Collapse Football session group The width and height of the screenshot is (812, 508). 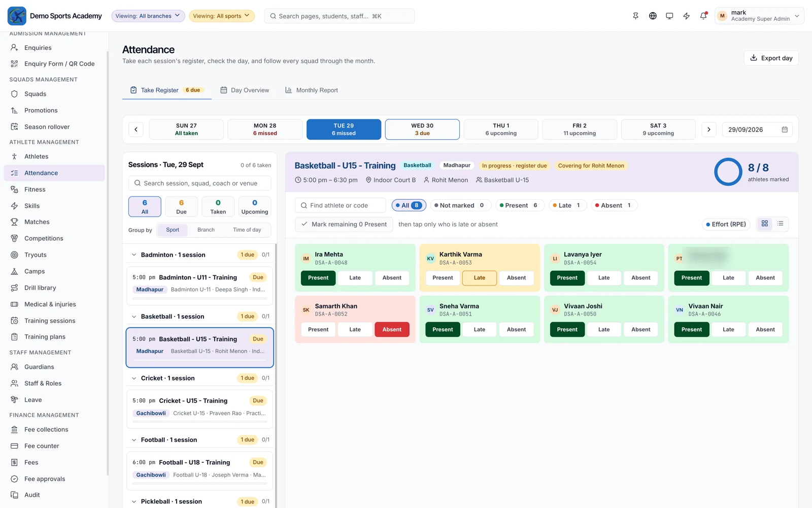click(x=134, y=440)
